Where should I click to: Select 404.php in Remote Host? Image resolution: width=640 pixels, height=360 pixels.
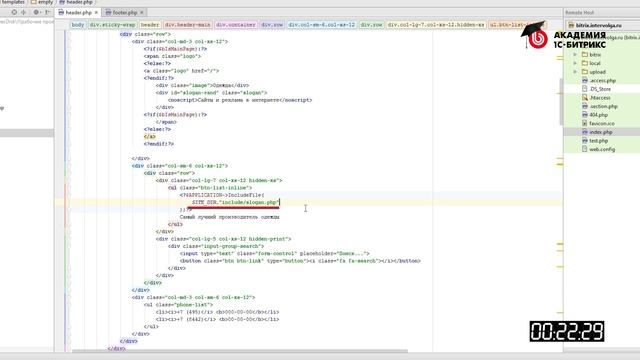(602, 115)
